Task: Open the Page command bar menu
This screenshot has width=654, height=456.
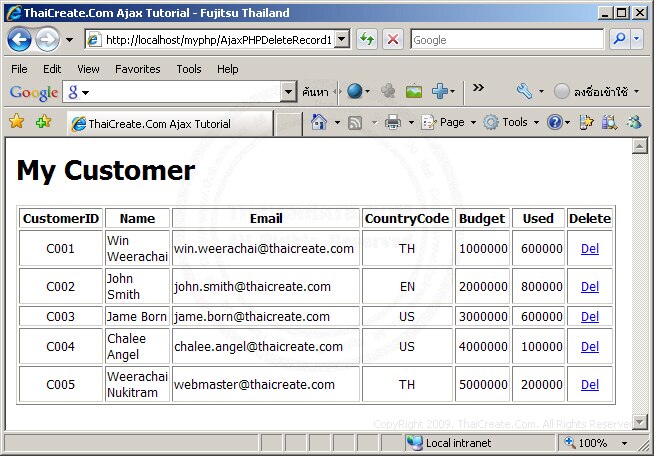Action: [x=448, y=122]
